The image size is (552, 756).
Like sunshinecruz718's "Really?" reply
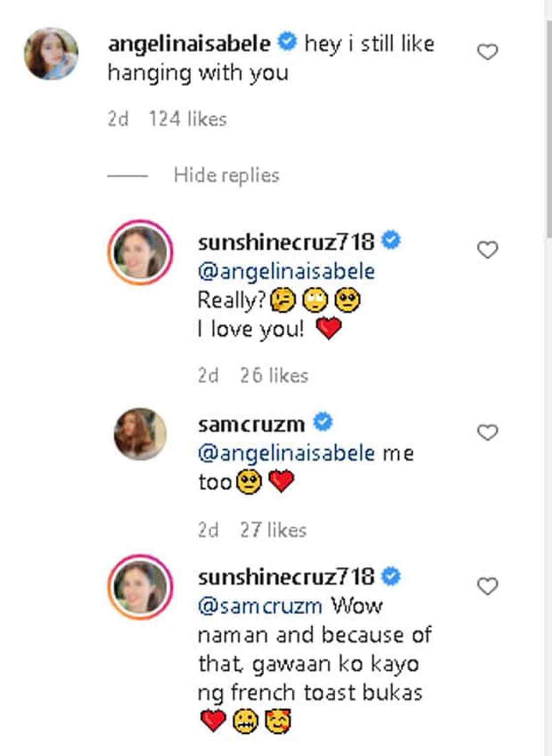487,250
